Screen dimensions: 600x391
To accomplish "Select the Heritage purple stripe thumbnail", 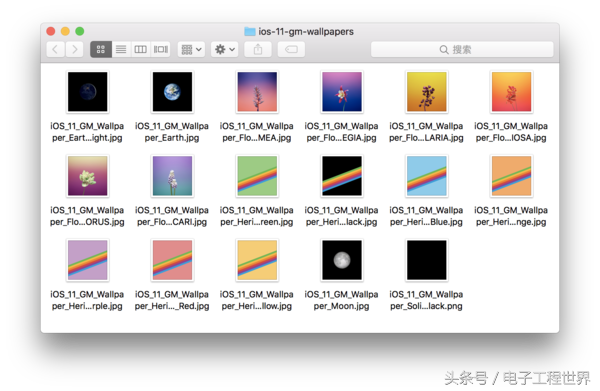I will [x=88, y=260].
